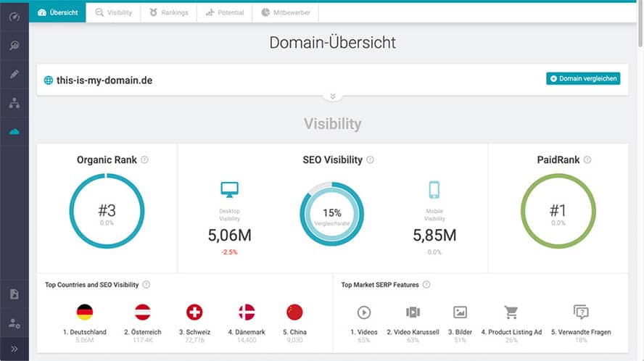Expand the sidebar with double-arrow icon

[x=15, y=349]
